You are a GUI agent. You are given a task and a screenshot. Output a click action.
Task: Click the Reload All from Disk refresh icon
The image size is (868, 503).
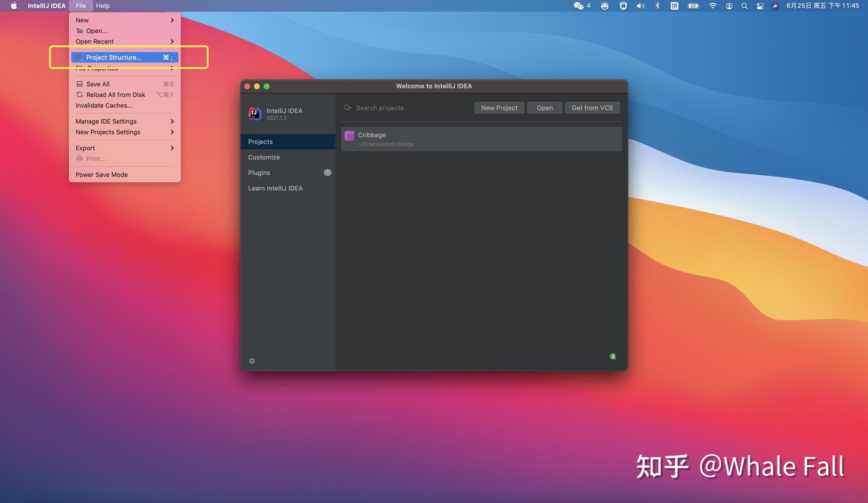pyautogui.click(x=79, y=94)
